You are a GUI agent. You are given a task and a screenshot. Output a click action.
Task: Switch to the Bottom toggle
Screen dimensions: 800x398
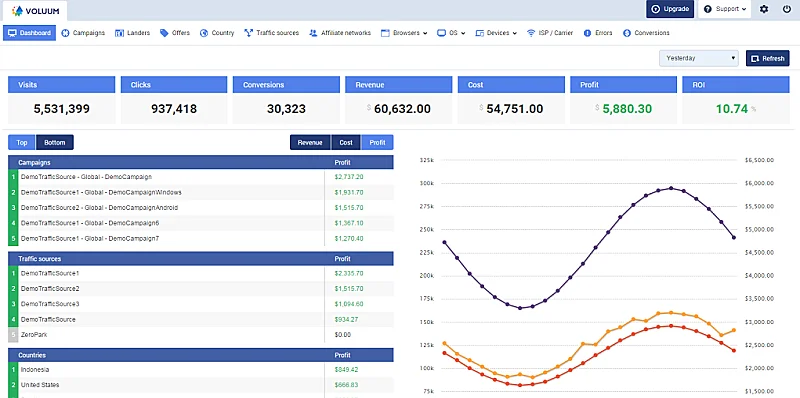[55, 142]
